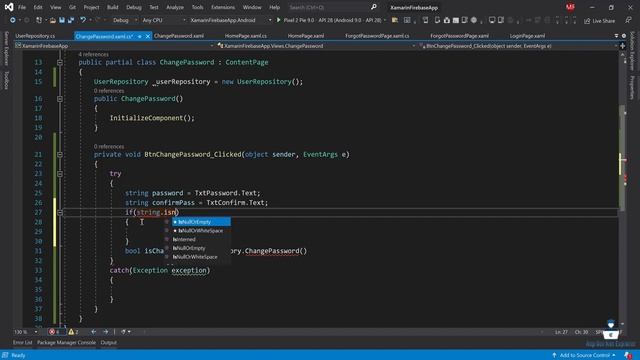
Task: Collapse BtnChangePassword_Clicked method at line 21
Action: [x=60, y=155]
